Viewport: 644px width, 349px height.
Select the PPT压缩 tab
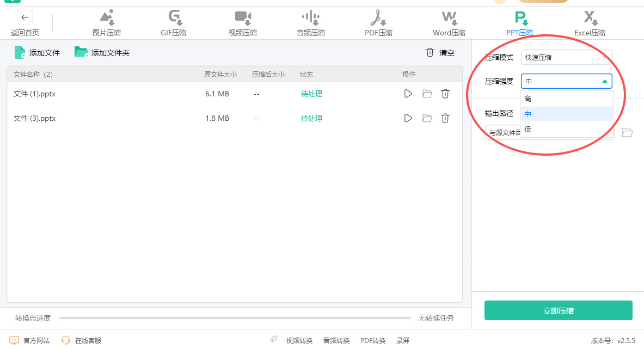pos(519,23)
